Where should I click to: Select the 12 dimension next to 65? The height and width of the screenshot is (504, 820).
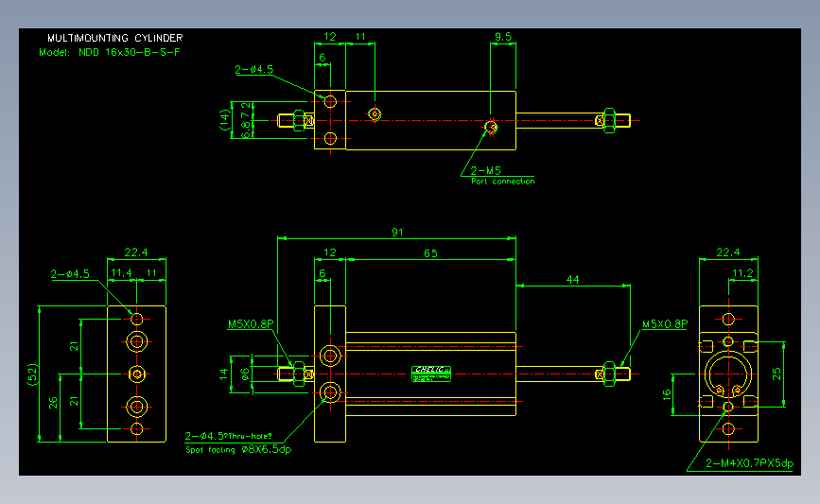click(329, 252)
